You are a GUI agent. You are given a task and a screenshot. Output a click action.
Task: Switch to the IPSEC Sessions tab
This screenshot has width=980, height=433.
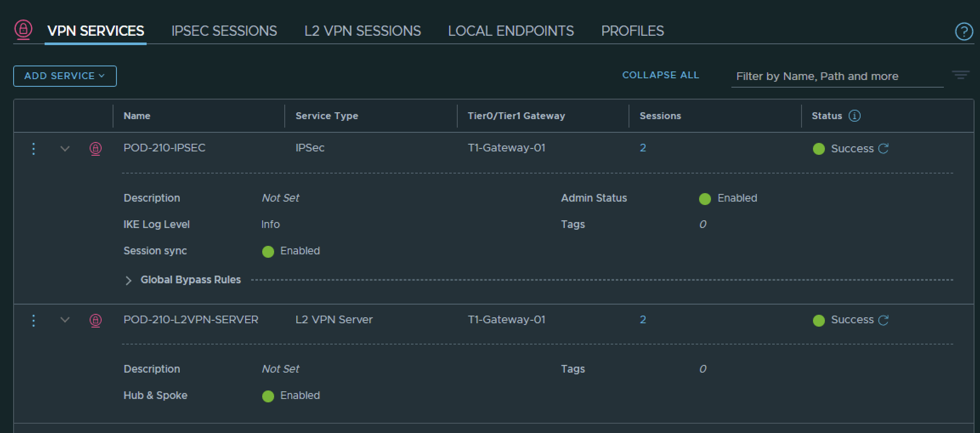224,31
